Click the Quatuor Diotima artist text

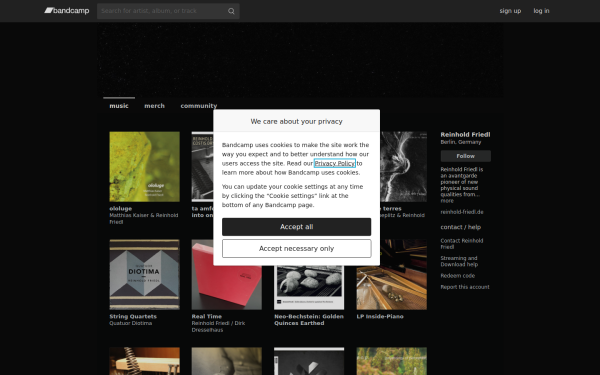coord(130,323)
